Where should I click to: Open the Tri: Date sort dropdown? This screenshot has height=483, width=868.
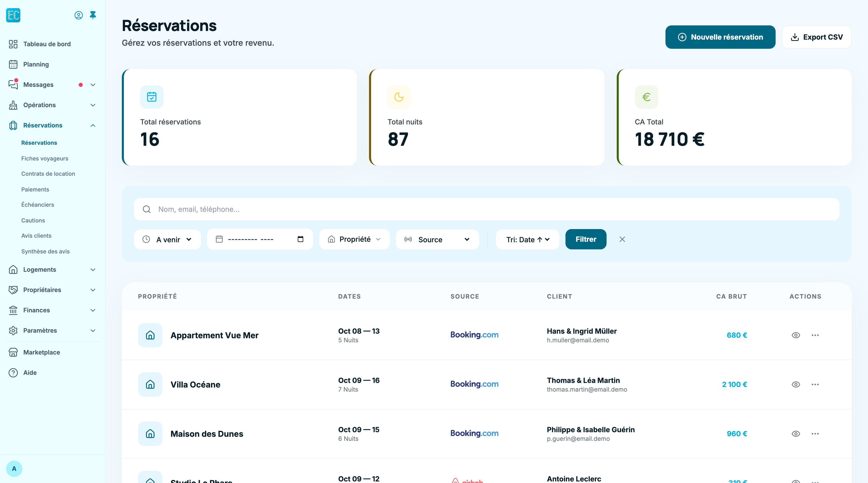pos(527,239)
